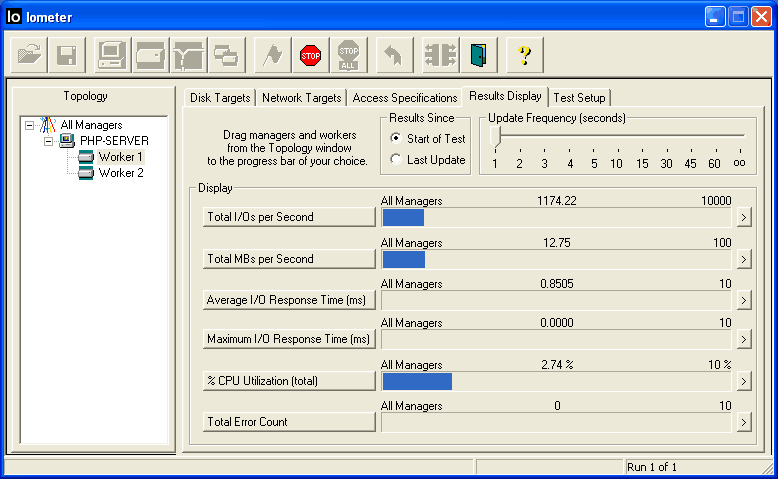778x479 pixels.
Task: Click the disconnect workers toolbar icon
Action: [440, 55]
